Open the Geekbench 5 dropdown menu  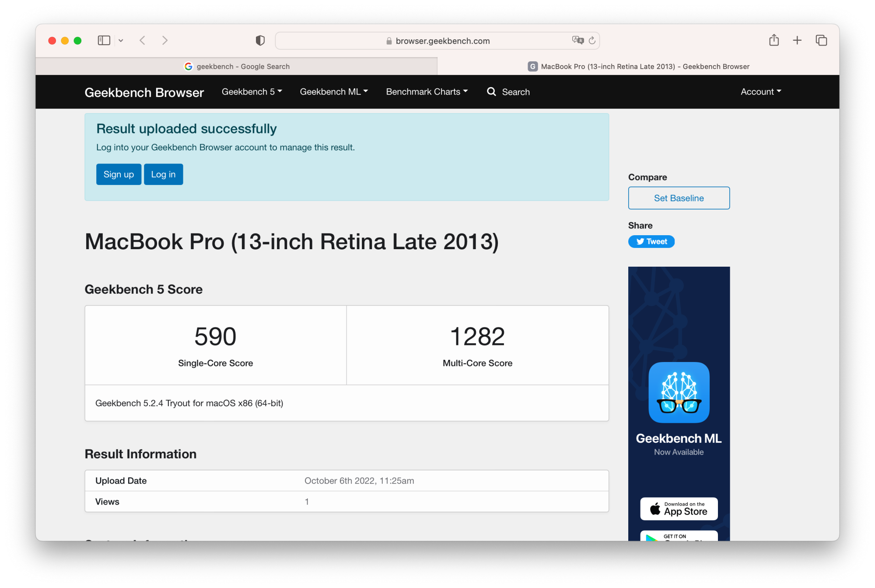pos(252,92)
